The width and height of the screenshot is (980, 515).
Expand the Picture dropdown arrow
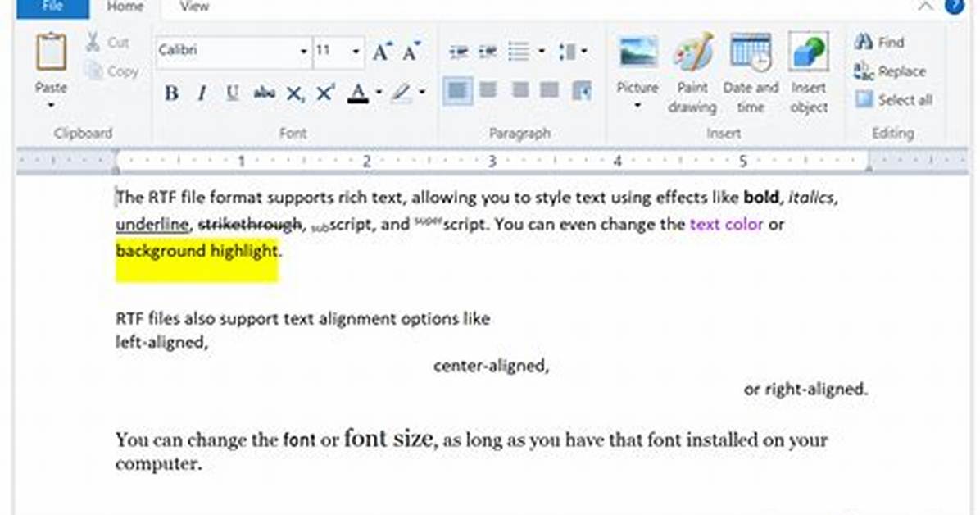click(637, 105)
